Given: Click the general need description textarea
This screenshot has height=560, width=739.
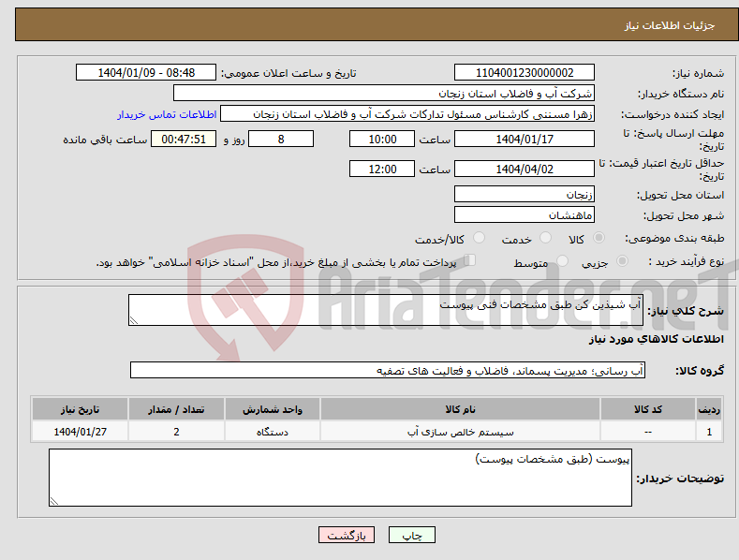Looking at the screenshot, I should click(x=386, y=310).
